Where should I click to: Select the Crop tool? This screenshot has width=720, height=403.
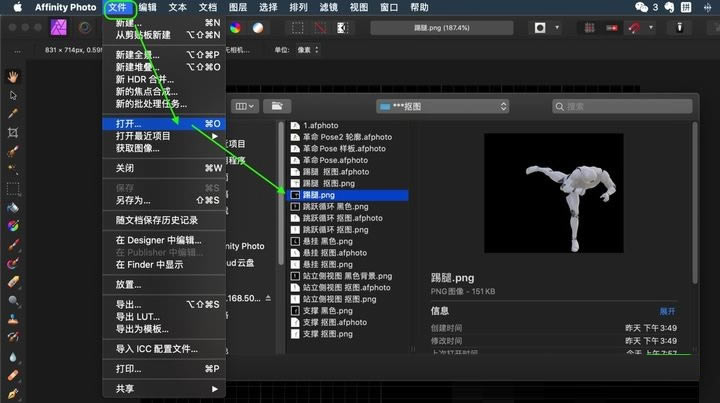13,132
